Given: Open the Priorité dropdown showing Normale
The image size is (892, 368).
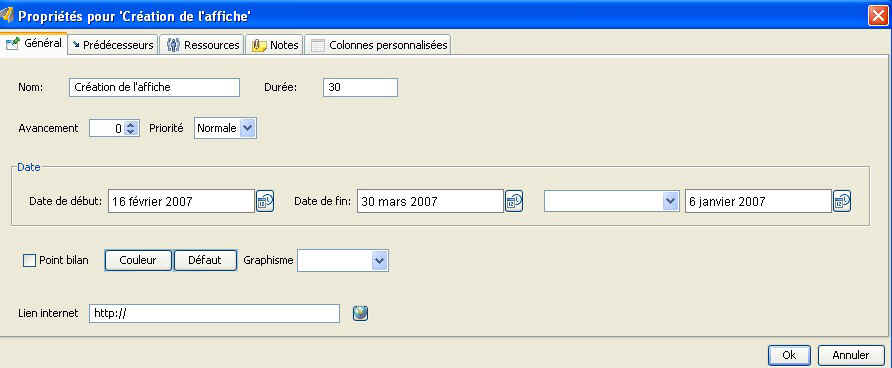Looking at the screenshot, I should coord(226,129).
